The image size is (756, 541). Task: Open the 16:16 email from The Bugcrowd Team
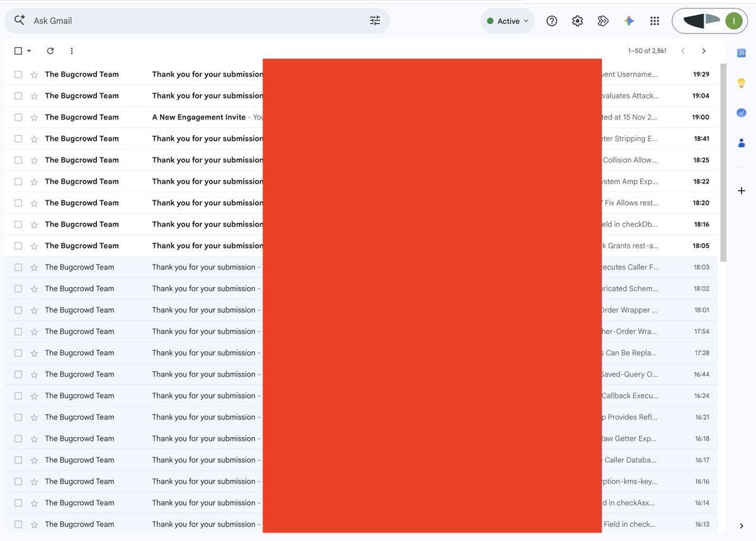pyautogui.click(x=360, y=481)
